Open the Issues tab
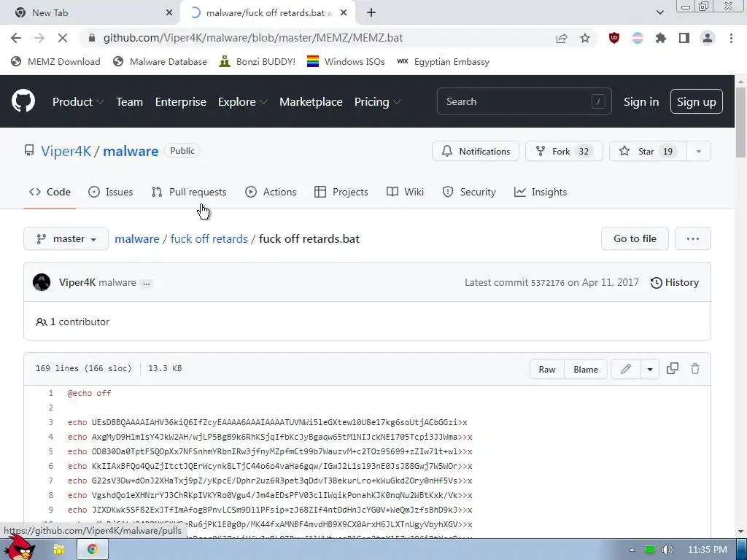 coord(111,192)
